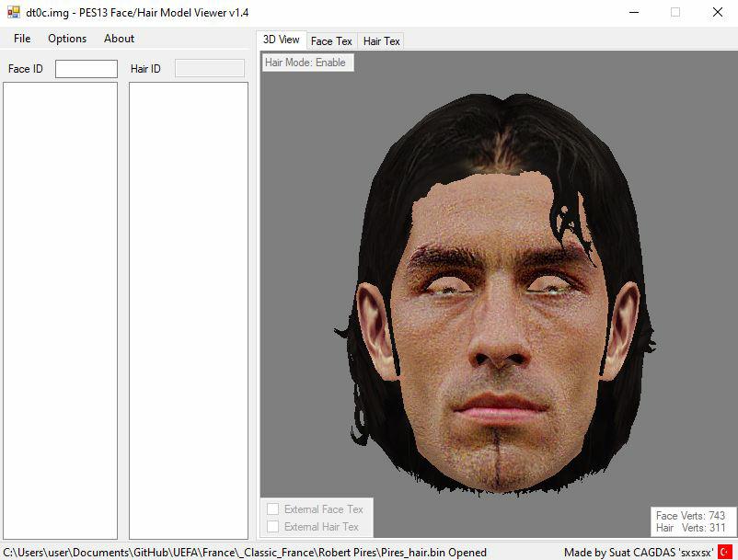Screen dimensions: 738x560
Task: Switch to the 3D View tab
Action: [x=281, y=40]
